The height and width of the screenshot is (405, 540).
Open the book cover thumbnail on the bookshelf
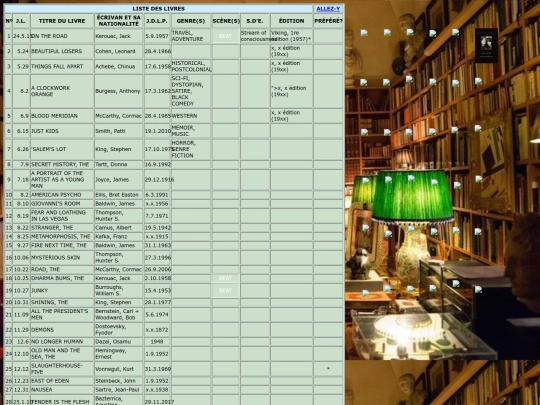coord(486,45)
